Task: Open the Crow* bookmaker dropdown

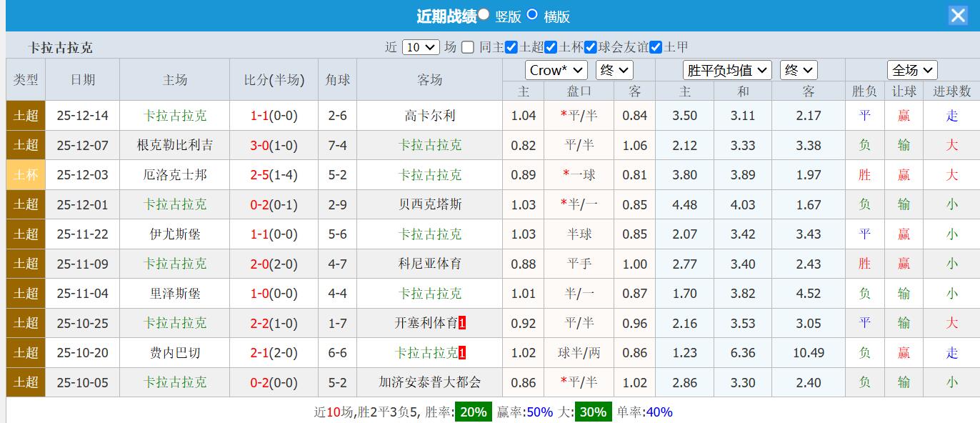Action: (x=556, y=69)
